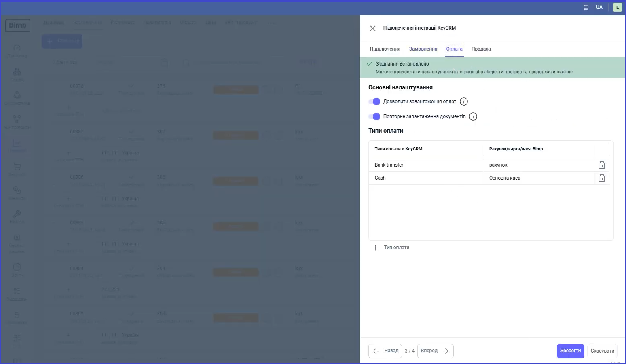Open order 00376 in the background list
Viewport: 626px width, 364px height.
click(x=77, y=86)
